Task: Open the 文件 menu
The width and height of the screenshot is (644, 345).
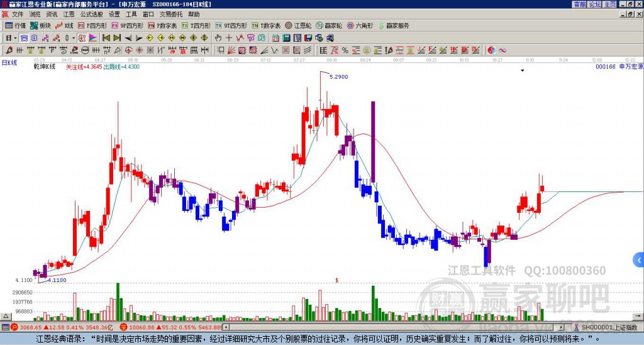Action: point(18,14)
